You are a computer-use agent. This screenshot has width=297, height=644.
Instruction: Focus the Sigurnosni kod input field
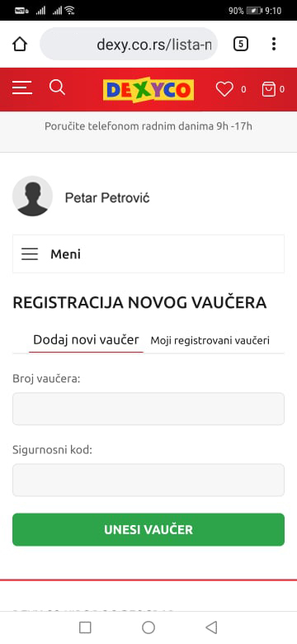coord(148,481)
